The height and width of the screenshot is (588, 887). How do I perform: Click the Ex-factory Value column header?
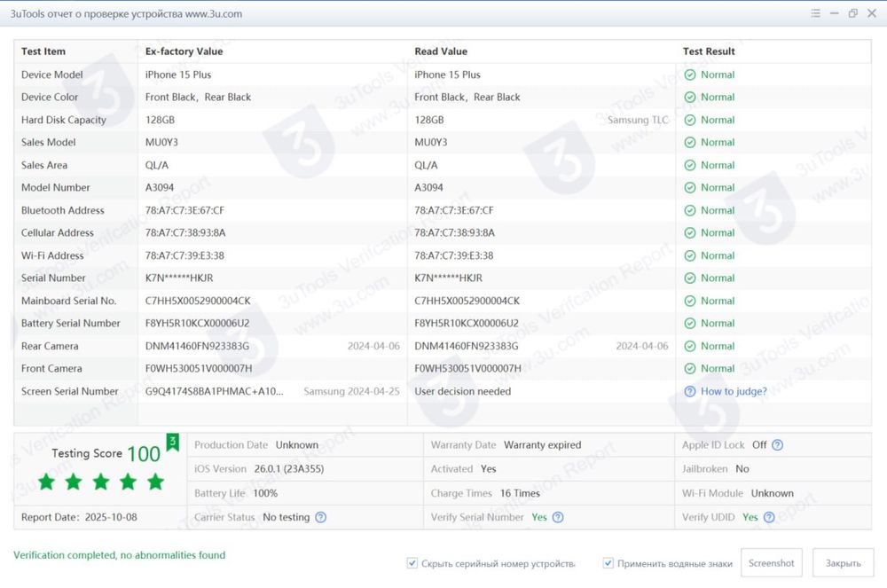point(184,51)
